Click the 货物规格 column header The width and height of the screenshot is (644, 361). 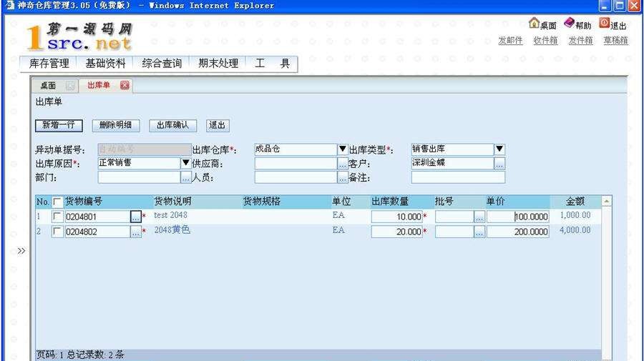(262, 202)
